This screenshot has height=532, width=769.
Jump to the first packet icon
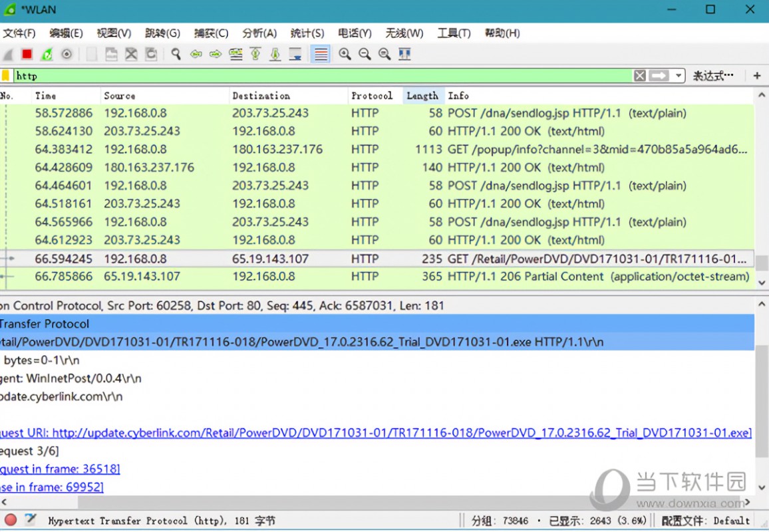click(255, 55)
